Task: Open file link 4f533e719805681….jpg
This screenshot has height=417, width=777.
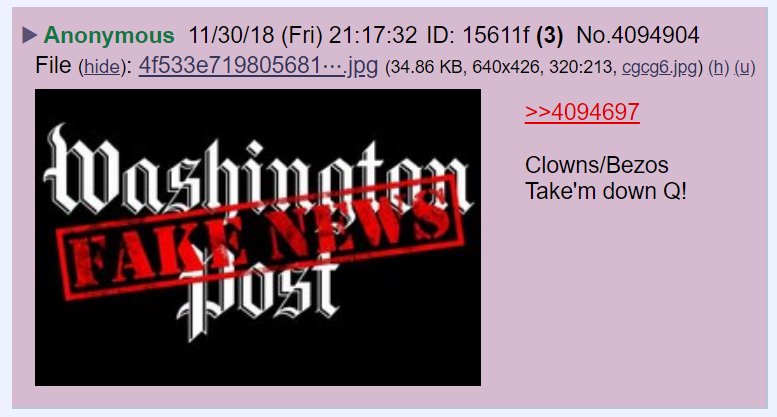Action: click(x=258, y=65)
